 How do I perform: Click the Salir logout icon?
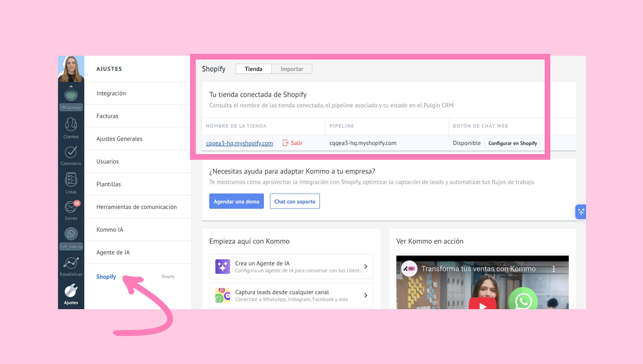point(286,143)
